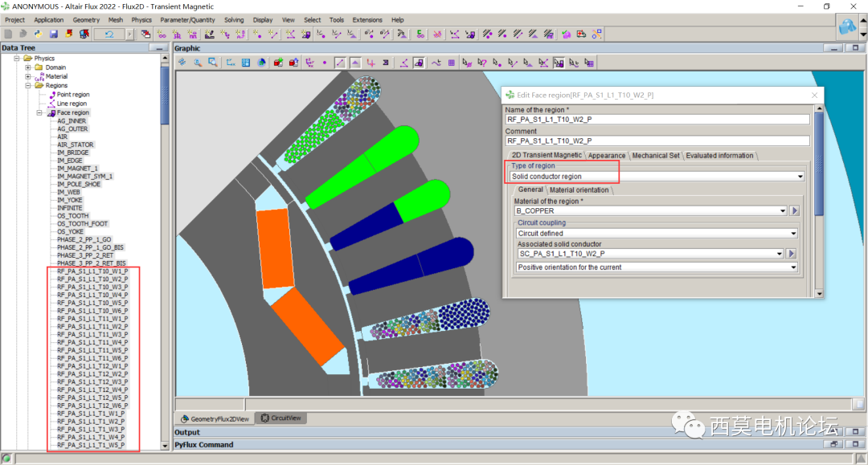Screen dimensions: 868x465
Task: Switch to the Mechanical Set tab
Action: (x=655, y=156)
